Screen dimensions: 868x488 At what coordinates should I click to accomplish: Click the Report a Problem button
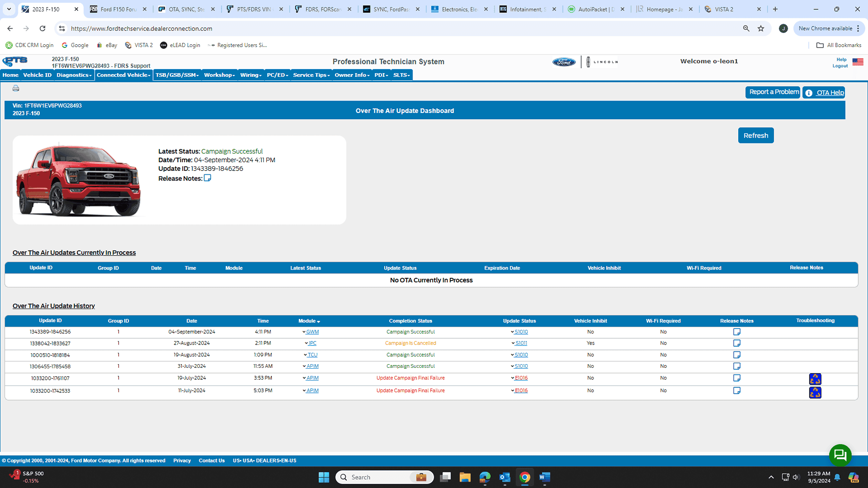pos(773,92)
